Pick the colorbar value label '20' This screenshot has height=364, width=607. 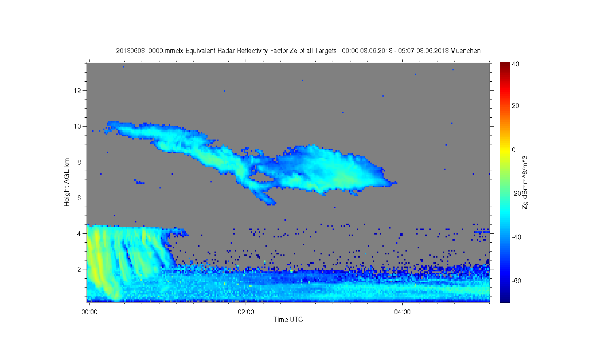tap(516, 106)
